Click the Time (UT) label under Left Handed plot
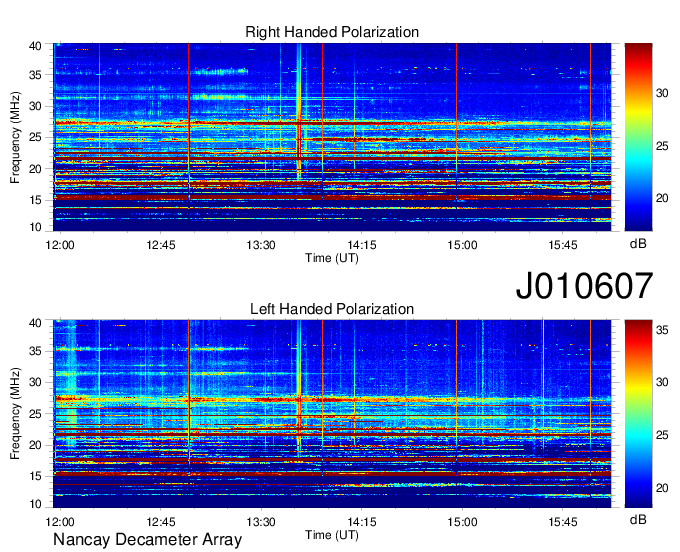 coord(332,535)
